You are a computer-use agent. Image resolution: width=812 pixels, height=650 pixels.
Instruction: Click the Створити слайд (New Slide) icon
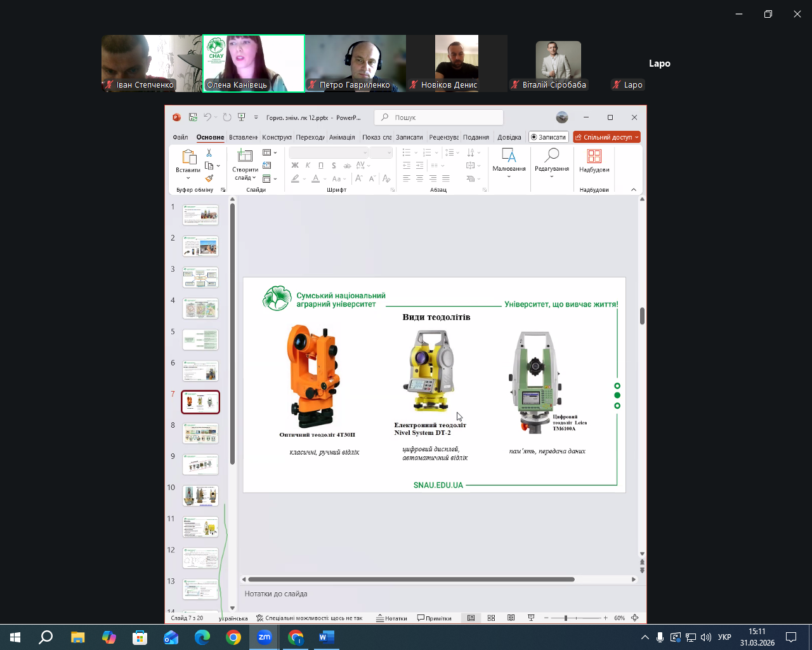(x=244, y=156)
